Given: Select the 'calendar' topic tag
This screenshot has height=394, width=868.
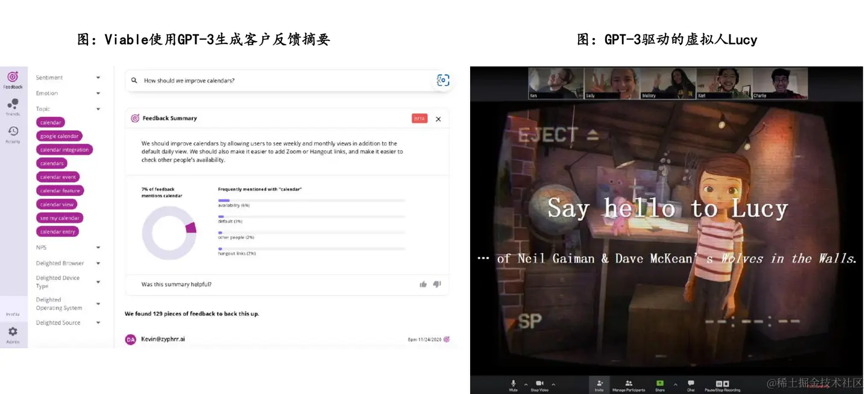Looking at the screenshot, I should tap(51, 122).
